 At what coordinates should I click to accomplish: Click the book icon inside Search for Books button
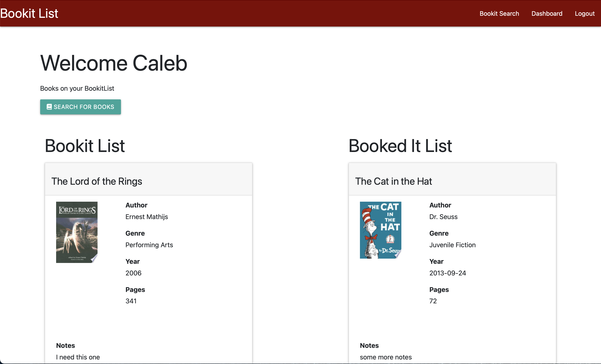(x=49, y=107)
